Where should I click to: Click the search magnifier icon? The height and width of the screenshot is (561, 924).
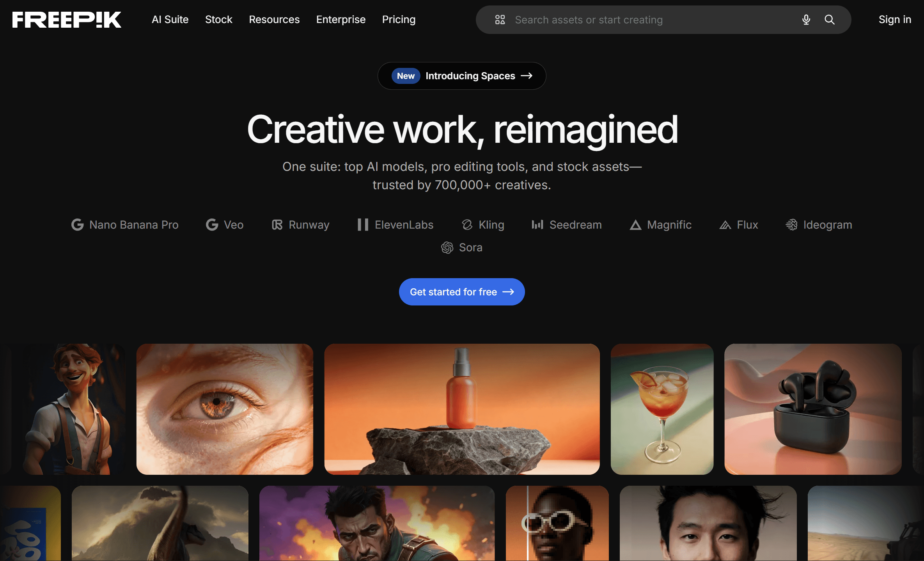[x=830, y=20]
